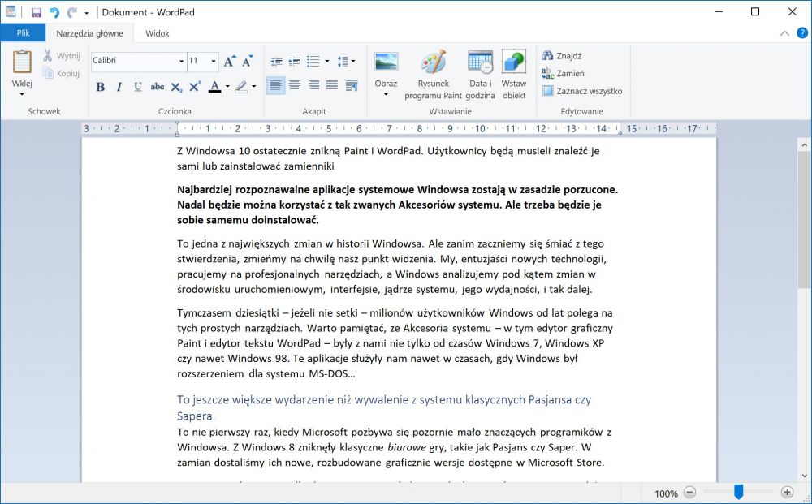Open the font family dropdown arrow
The image size is (812, 504).
[181, 61]
